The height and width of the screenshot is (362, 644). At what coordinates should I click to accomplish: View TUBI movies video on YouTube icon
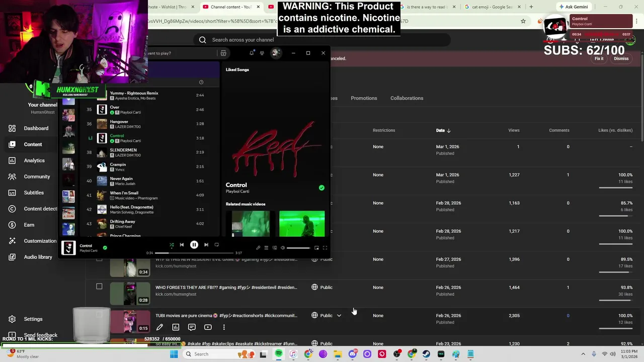[x=208, y=327]
